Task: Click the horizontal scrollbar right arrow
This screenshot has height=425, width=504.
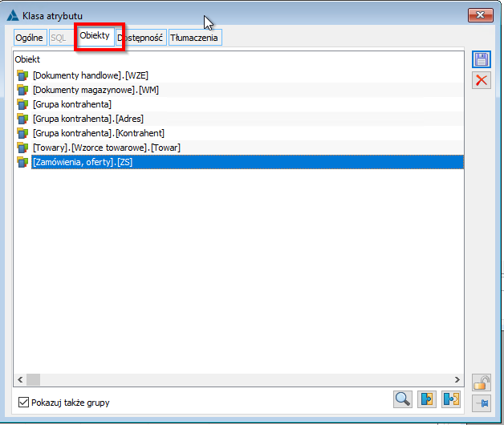Action: coord(457,379)
